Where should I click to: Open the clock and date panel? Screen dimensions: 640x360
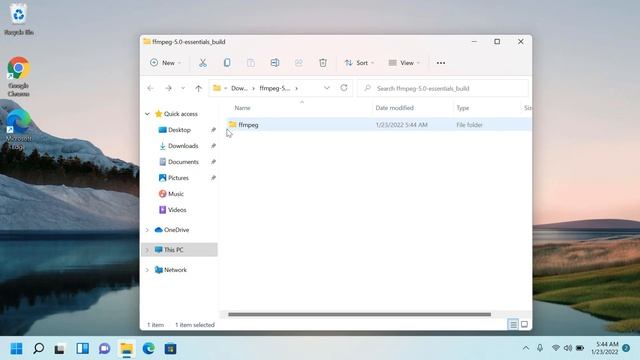[x=605, y=348]
